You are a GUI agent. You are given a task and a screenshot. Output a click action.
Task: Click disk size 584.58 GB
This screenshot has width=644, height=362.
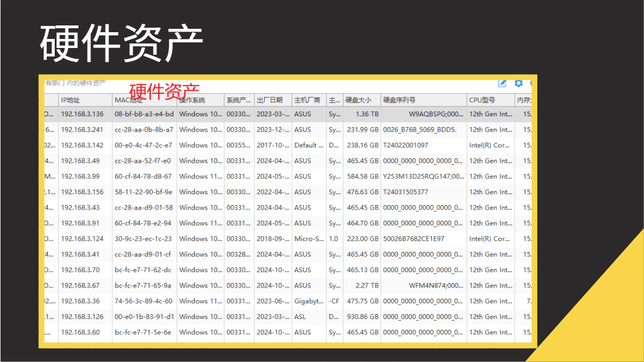[x=363, y=177]
